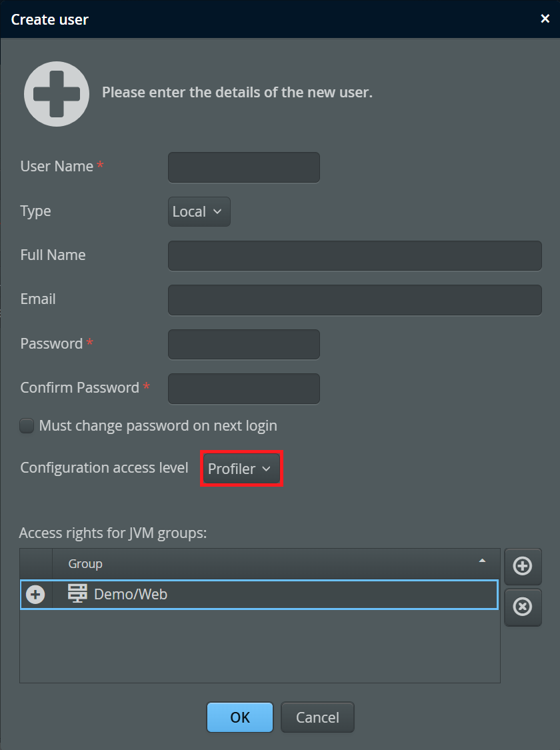Screen dimensions: 560x750
Task: Click the add JVM group plus icon
Action: (523, 566)
